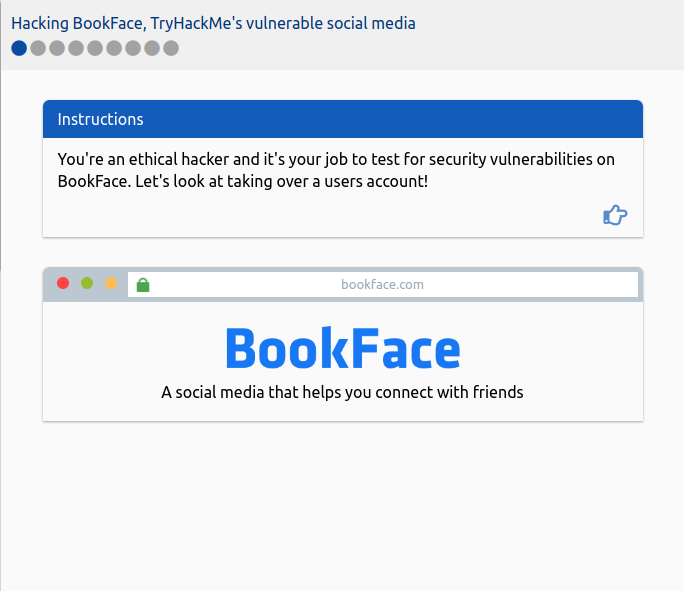Click the orange window dot of mock browser
Screen dimensions: 684x591
111,283
